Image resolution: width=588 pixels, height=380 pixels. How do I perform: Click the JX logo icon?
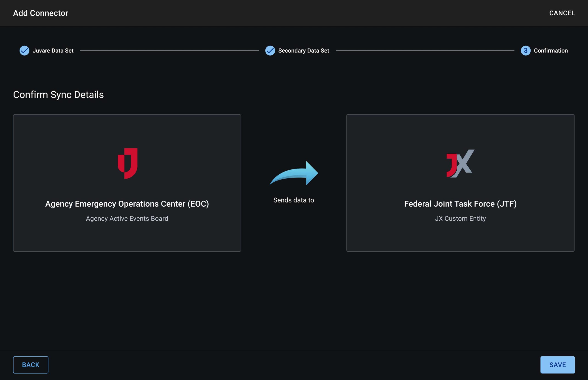click(x=460, y=163)
